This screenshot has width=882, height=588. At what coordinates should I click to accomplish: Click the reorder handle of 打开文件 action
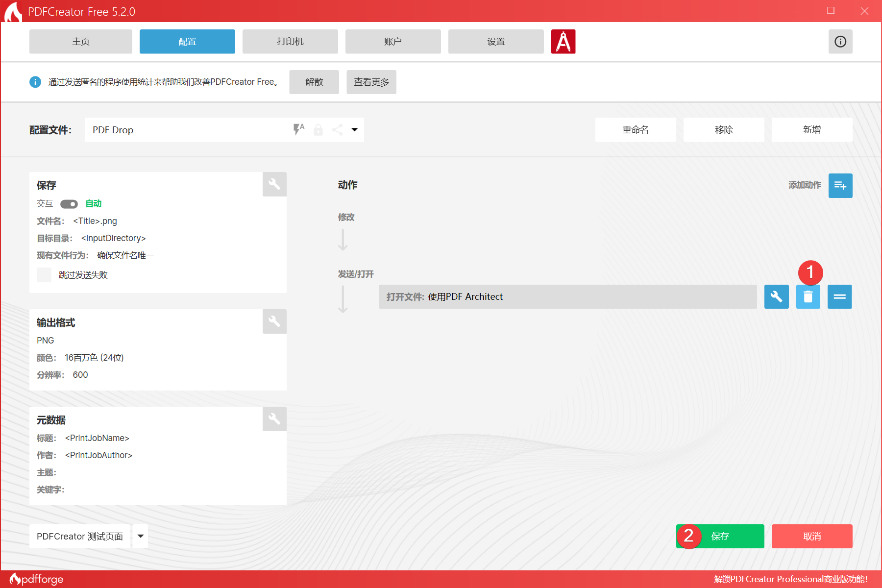tap(839, 297)
